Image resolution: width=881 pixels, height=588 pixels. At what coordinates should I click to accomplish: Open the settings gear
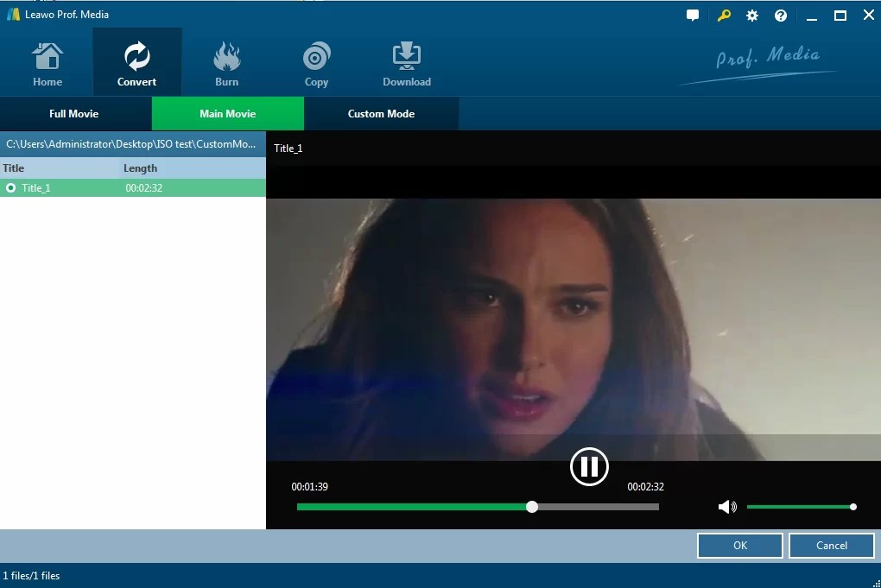[x=751, y=15]
